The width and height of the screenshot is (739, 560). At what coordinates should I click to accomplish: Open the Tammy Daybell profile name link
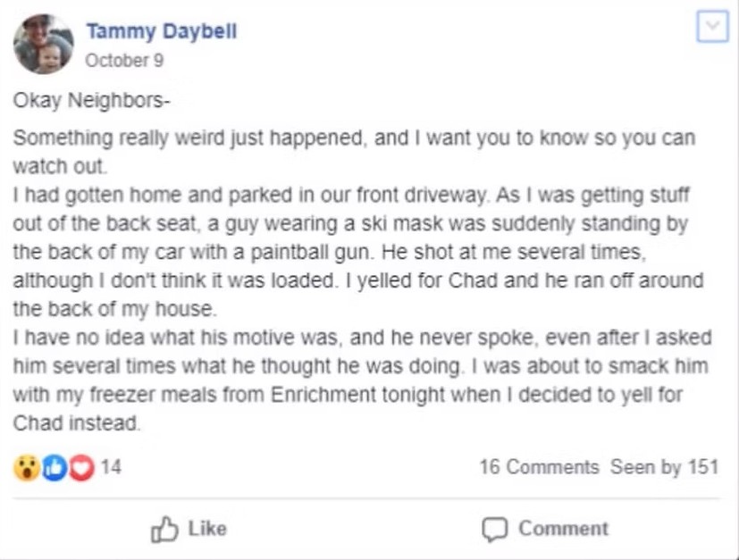point(161,31)
